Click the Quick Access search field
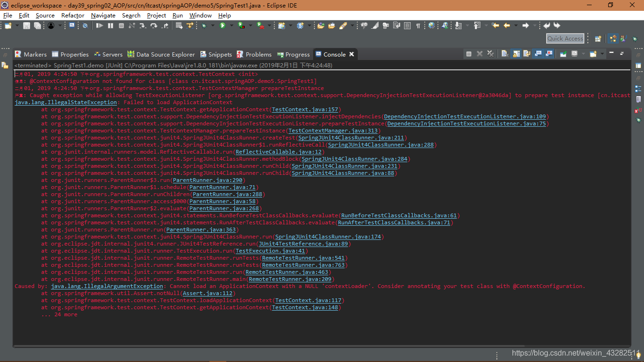Viewport: 644px width, 362px height. [565, 39]
